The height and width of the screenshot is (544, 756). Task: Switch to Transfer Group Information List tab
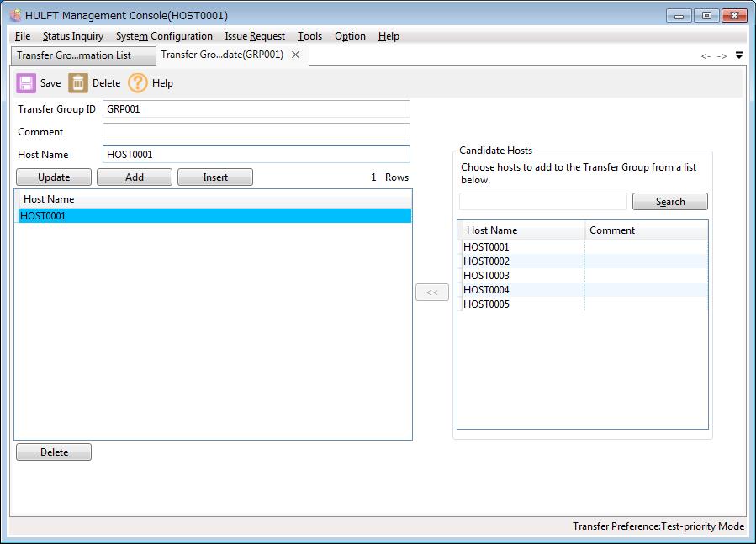pyautogui.click(x=83, y=55)
